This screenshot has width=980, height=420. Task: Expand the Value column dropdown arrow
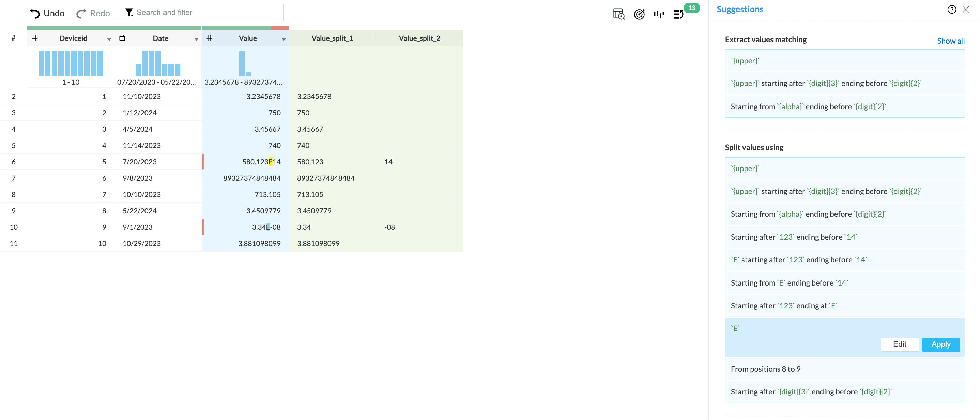coord(284,39)
